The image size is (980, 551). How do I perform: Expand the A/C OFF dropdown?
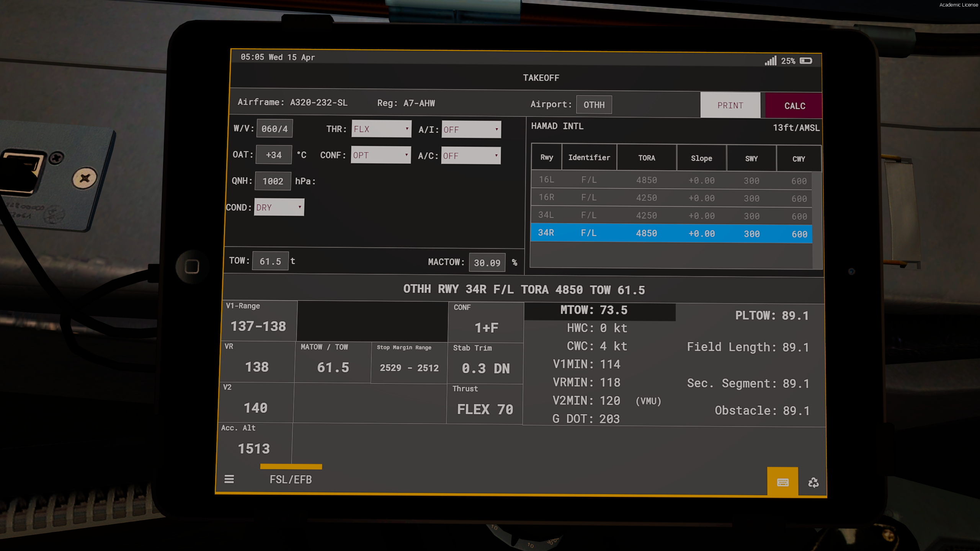pos(471,155)
